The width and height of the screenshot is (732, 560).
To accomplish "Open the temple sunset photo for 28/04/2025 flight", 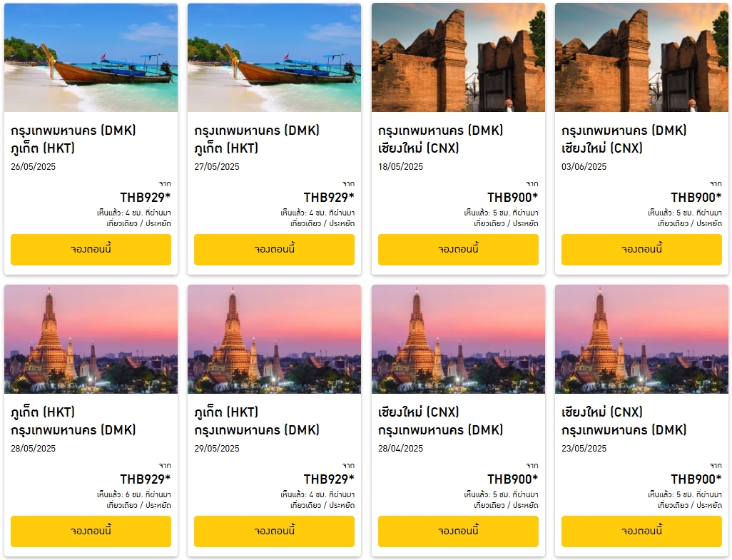I will point(458,340).
